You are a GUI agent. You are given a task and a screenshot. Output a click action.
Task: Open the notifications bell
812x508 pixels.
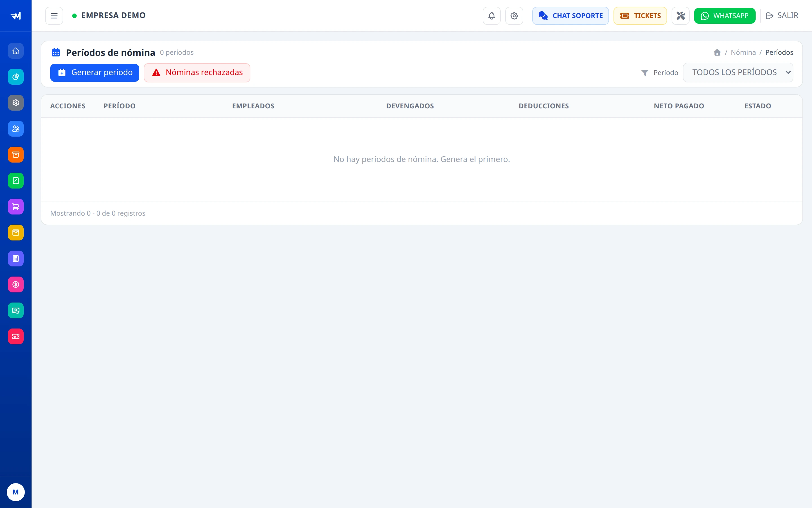(x=491, y=16)
